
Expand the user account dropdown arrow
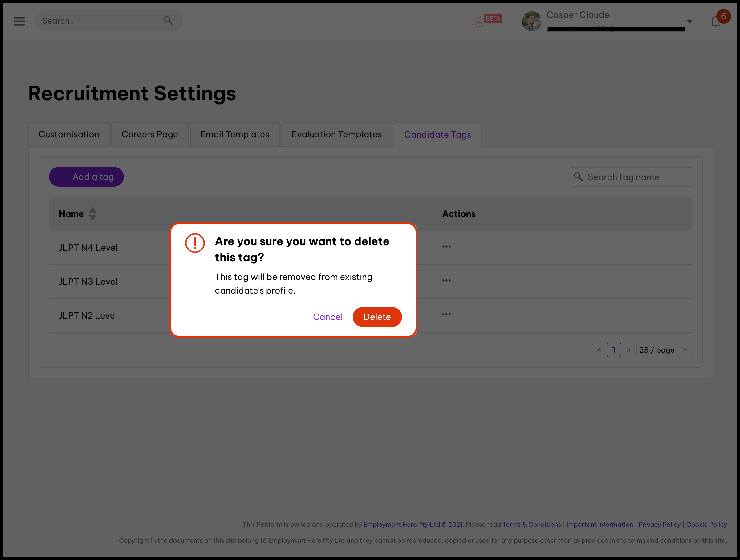(689, 22)
